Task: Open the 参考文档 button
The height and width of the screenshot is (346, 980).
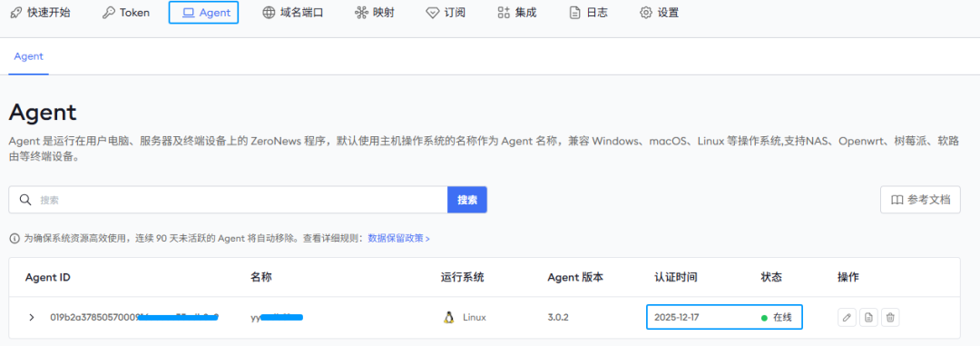Action: (x=920, y=200)
